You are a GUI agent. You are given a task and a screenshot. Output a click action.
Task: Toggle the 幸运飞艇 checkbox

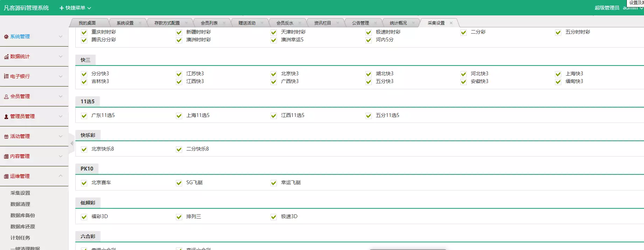click(274, 183)
